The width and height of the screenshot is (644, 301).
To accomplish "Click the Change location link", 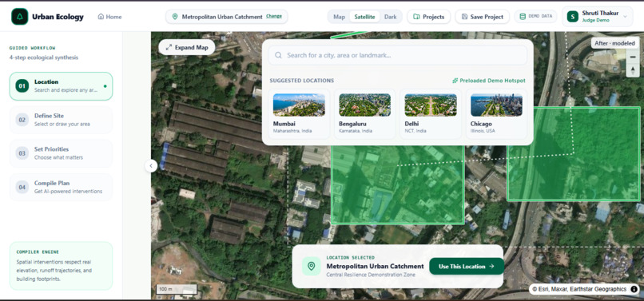I will coord(274,17).
